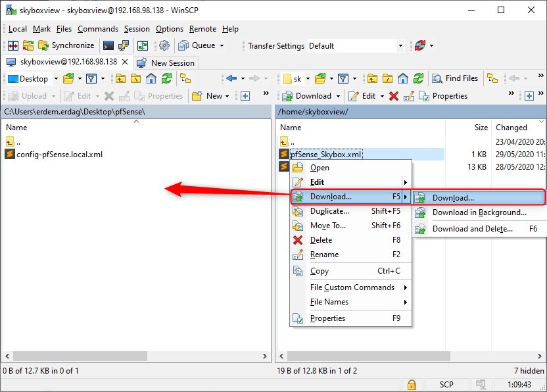Click the remote Edit toolbar button
This screenshot has width=547, height=392.
pos(362,96)
